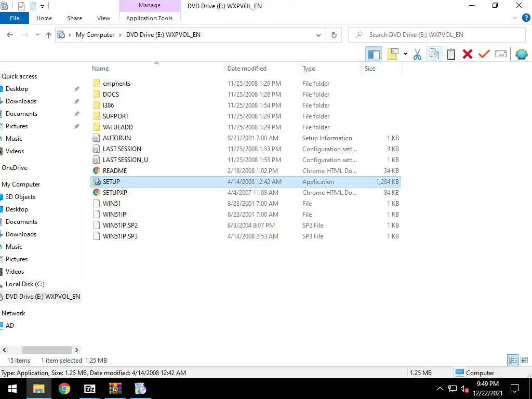Click the Search DVD Drive input field
The height and width of the screenshot is (399, 532).
[x=437, y=35]
